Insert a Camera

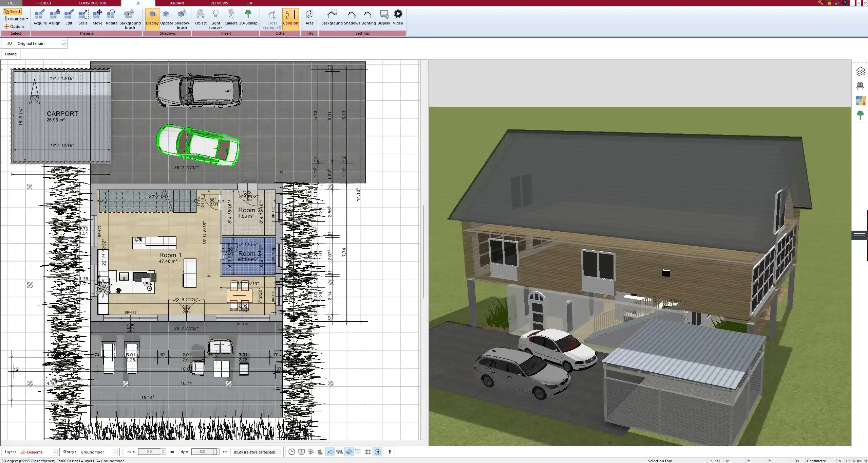(231, 17)
